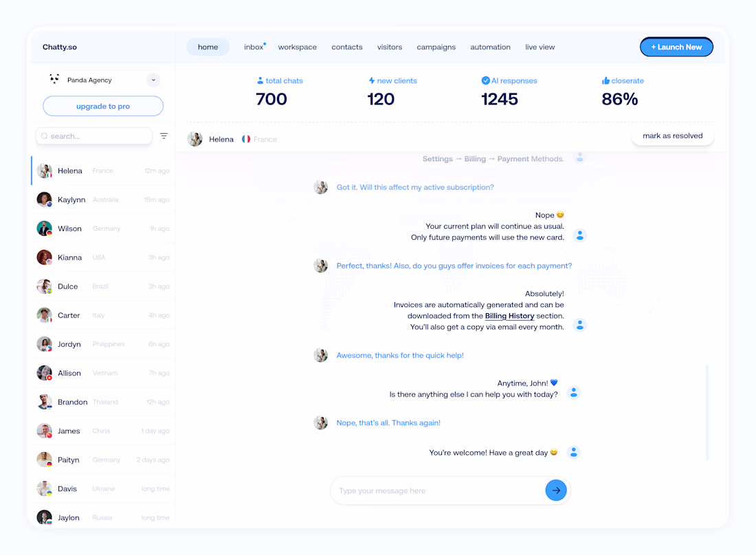756x555 pixels.
Task: Switch to the automation tab
Action: 490,47
